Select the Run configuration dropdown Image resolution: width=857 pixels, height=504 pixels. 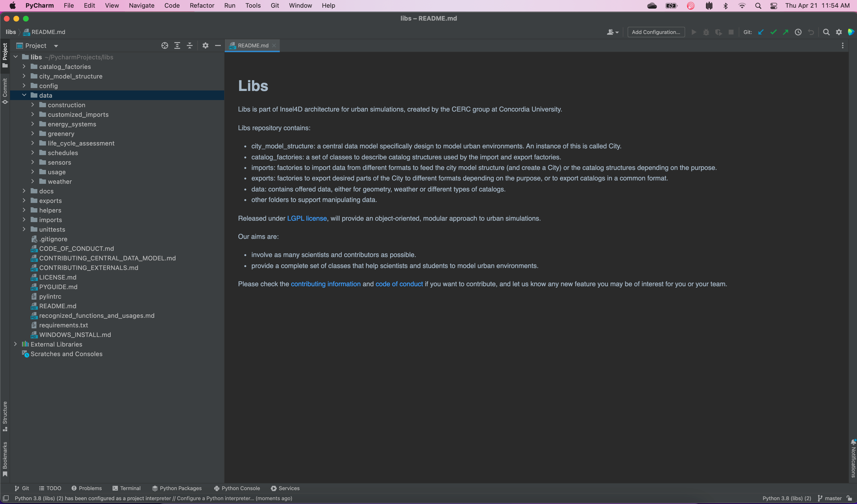tap(656, 32)
